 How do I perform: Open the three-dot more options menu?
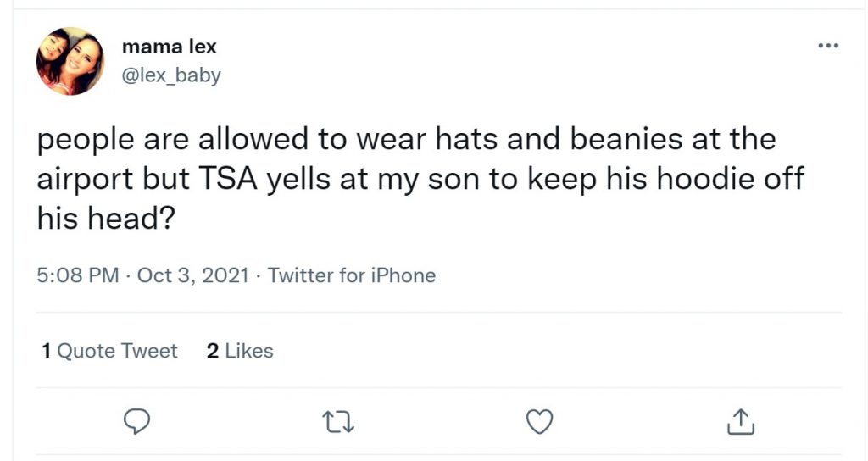pyautogui.click(x=828, y=46)
